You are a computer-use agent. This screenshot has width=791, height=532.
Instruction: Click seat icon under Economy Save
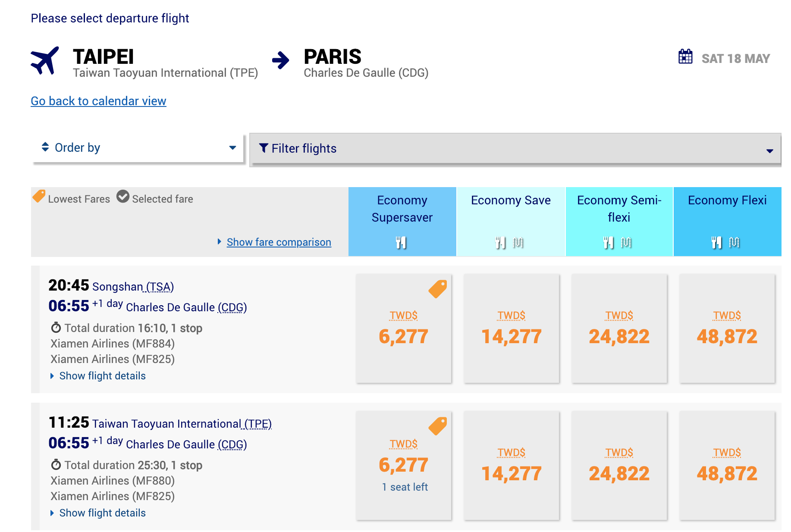point(518,243)
